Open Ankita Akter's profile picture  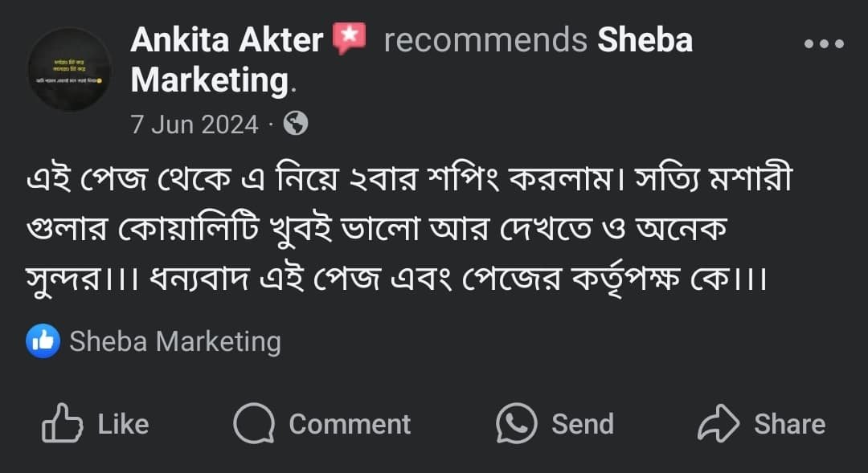tap(69, 69)
